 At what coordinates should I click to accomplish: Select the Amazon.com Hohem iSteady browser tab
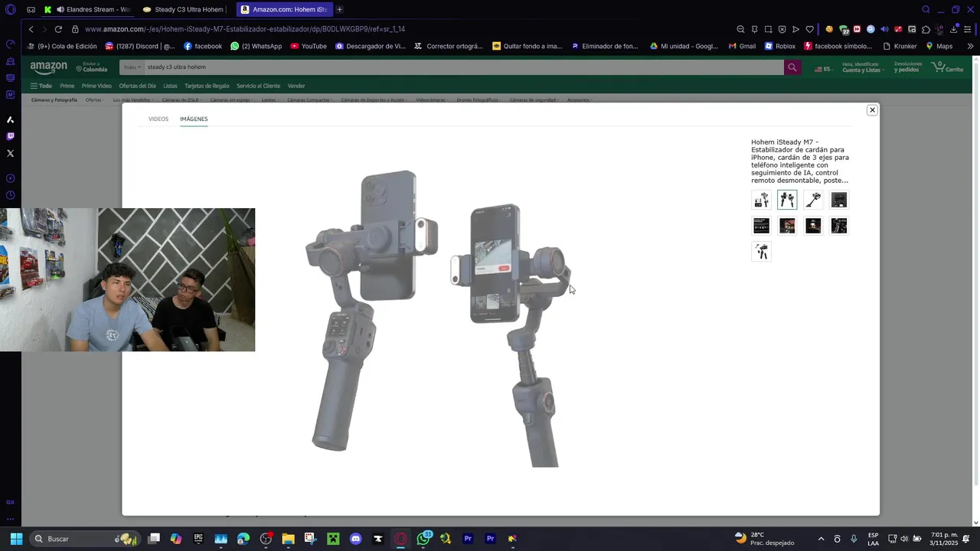pyautogui.click(x=283, y=9)
